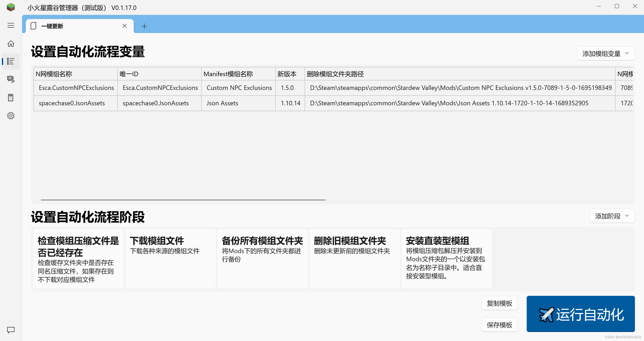The image size is (644, 341).
Task: Click the 保存模板 button
Action: [499, 325]
